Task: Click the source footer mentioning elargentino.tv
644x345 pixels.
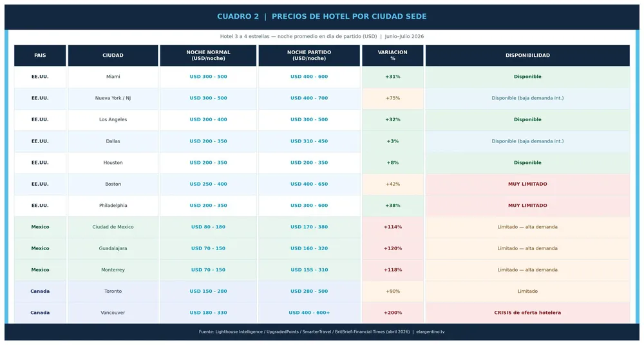Action: tap(322, 332)
